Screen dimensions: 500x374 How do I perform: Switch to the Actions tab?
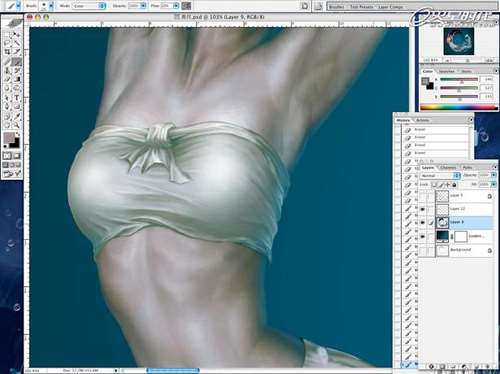coord(423,120)
